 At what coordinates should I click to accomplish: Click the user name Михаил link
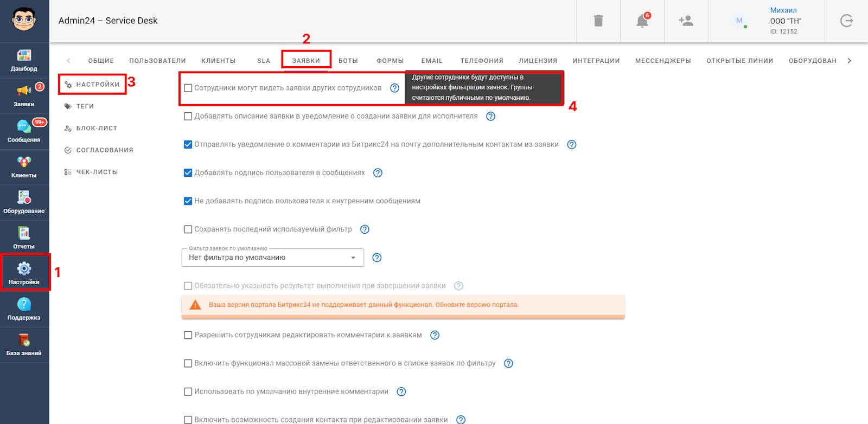pos(783,10)
